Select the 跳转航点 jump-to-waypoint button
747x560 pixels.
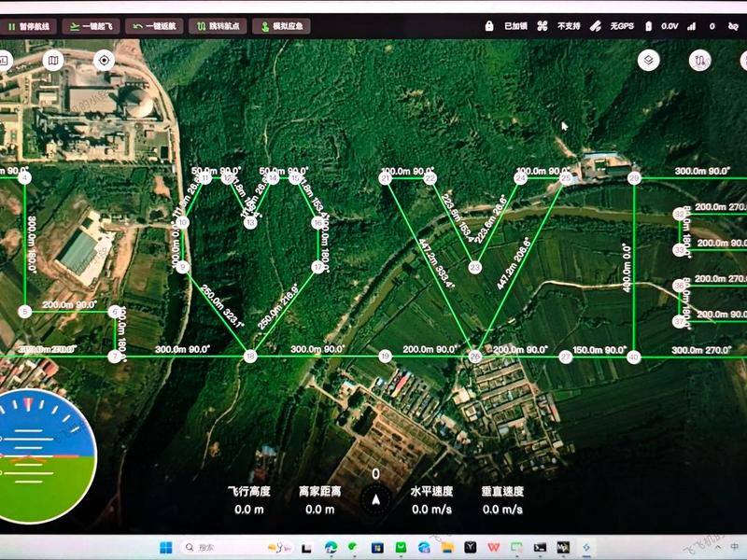[x=218, y=26]
